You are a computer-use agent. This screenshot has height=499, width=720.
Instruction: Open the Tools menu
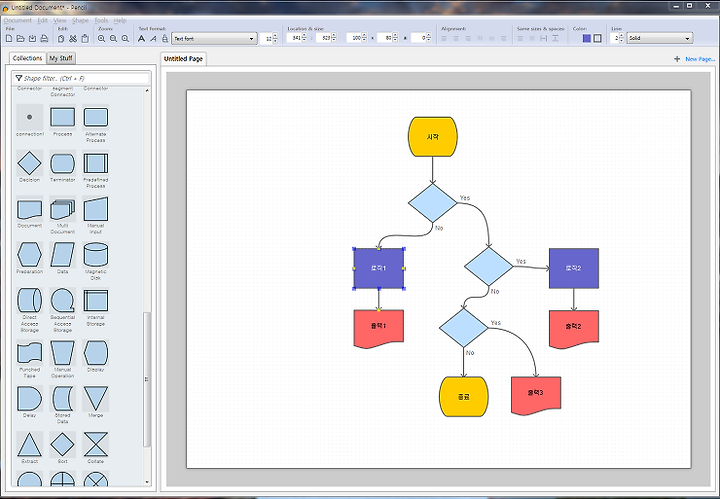(x=101, y=21)
